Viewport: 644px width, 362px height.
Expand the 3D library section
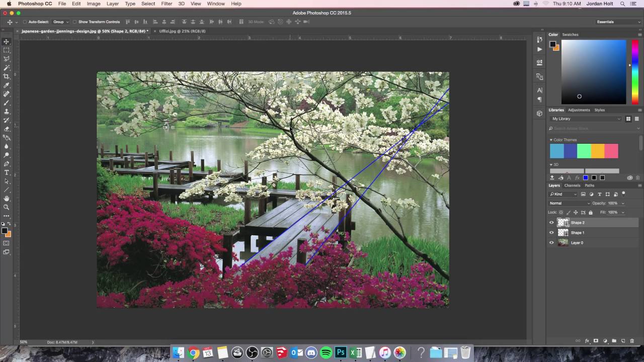pyautogui.click(x=551, y=164)
